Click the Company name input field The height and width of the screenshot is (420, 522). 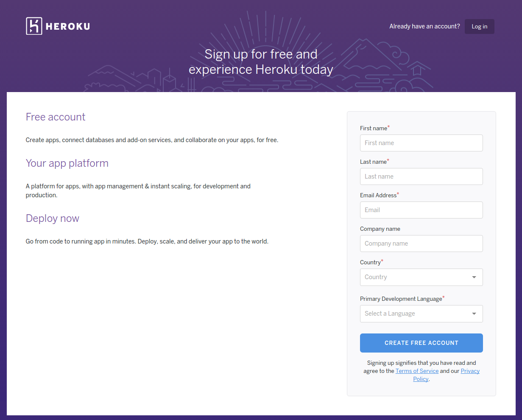pos(421,244)
